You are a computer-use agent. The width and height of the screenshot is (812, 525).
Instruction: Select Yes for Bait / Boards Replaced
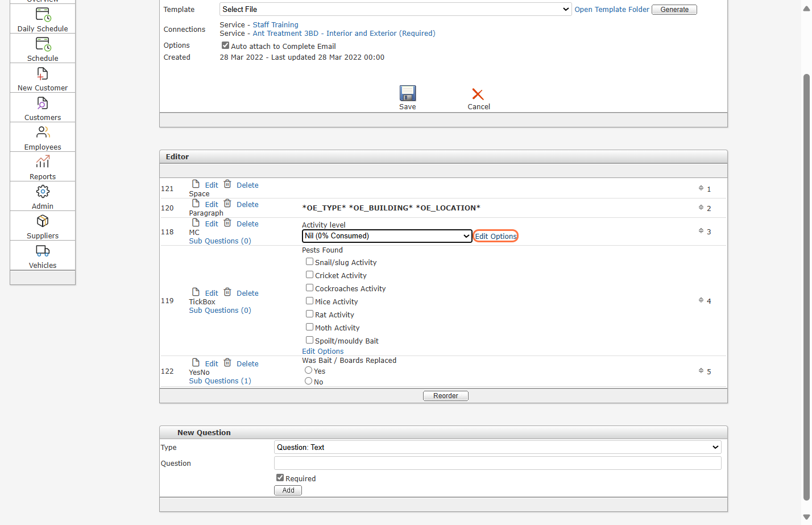[x=308, y=370]
